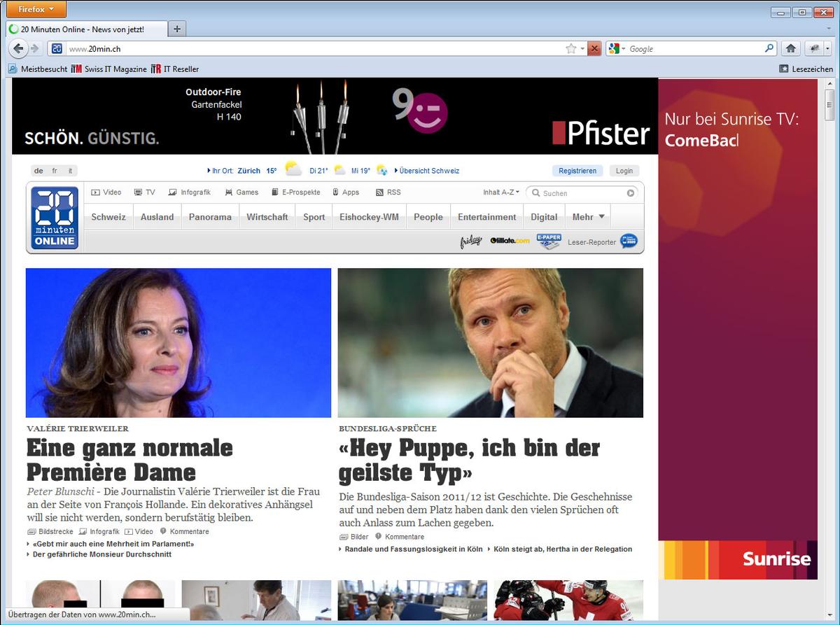Viewport: 840px width, 625px height.
Task: Open the TV section icon link
Action: (x=145, y=192)
